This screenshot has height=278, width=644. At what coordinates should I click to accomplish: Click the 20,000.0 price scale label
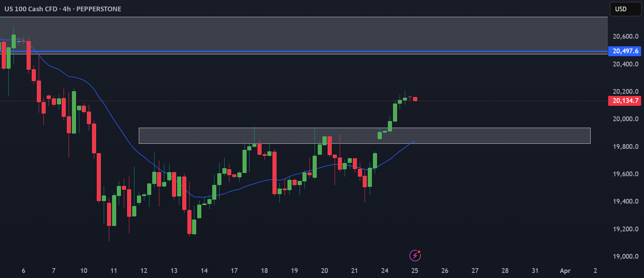(x=625, y=119)
